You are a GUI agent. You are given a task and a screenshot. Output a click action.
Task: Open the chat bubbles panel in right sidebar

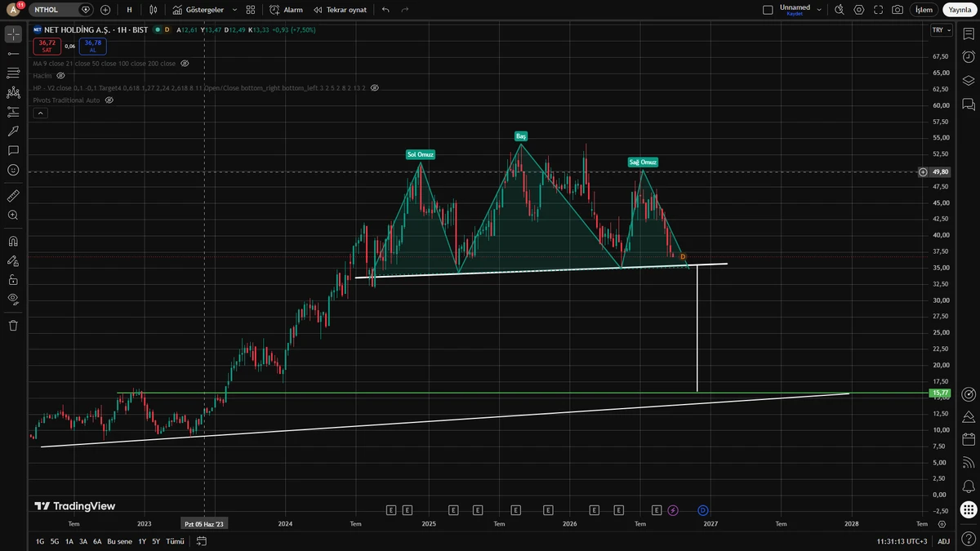[x=969, y=104]
